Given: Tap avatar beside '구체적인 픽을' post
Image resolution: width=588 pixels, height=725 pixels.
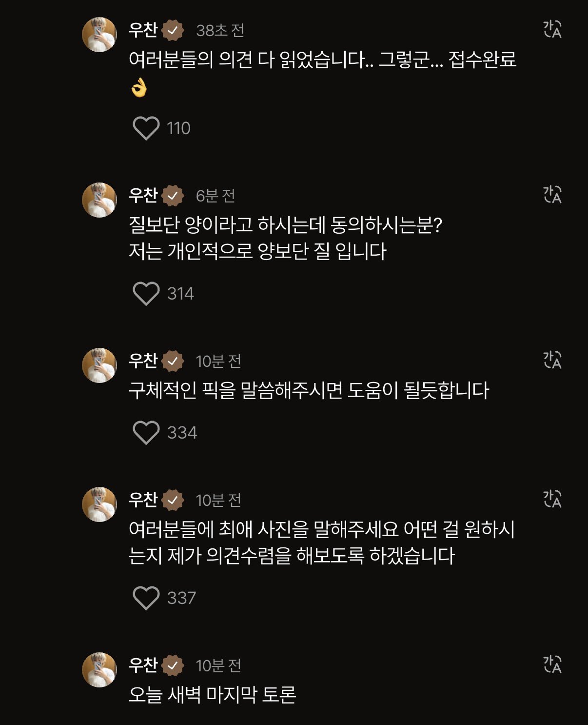Looking at the screenshot, I should 99,365.
